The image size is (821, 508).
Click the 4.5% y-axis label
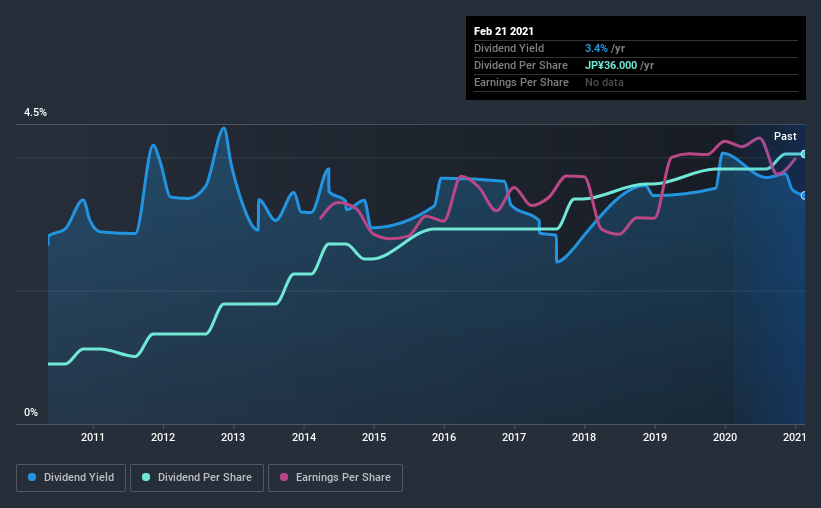[35, 113]
